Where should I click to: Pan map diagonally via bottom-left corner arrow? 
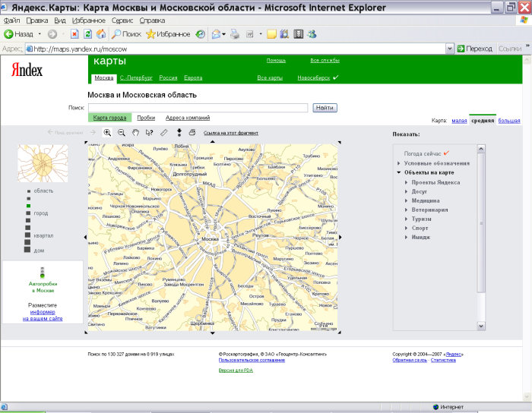86,333
